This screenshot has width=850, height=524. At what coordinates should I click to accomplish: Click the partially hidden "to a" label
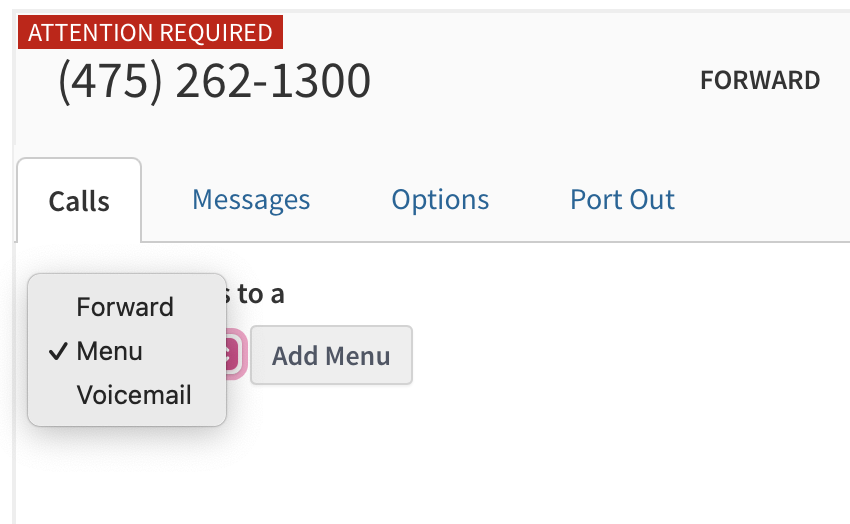[x=259, y=294]
